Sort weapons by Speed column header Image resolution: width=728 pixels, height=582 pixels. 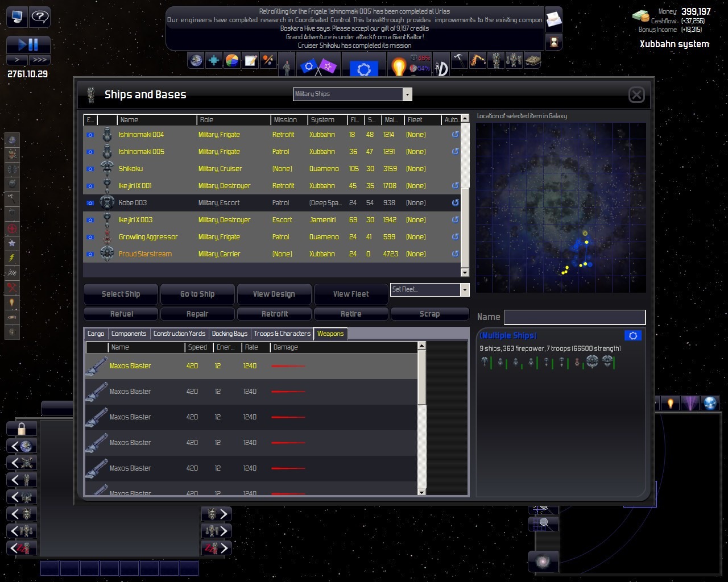199,347
